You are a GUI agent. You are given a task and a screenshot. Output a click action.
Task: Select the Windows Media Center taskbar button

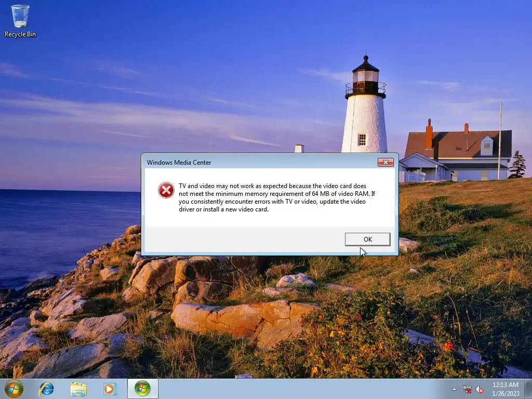tap(142, 389)
